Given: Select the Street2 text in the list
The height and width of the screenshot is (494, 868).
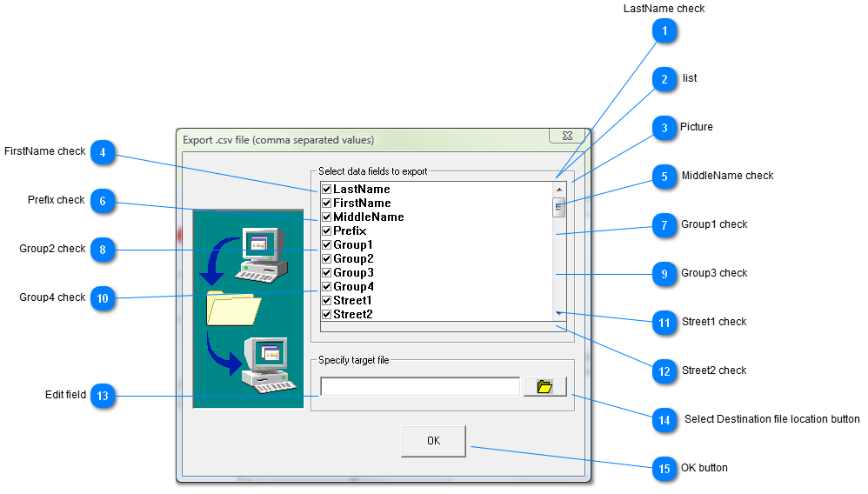Looking at the screenshot, I should click(x=352, y=315).
